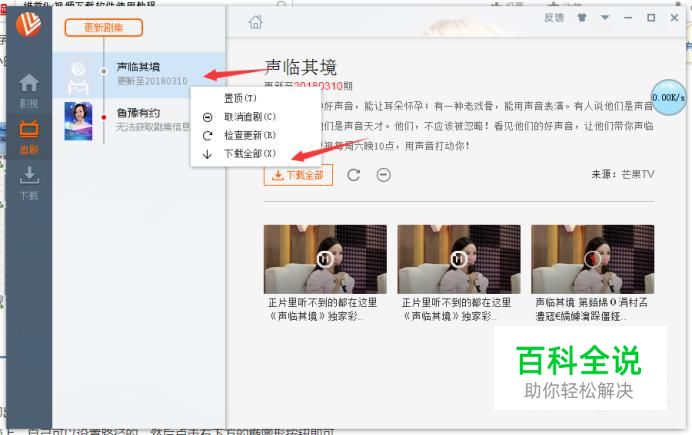
Task: Click the 鱼豫有约 show thumbnail
Action: coord(78,121)
